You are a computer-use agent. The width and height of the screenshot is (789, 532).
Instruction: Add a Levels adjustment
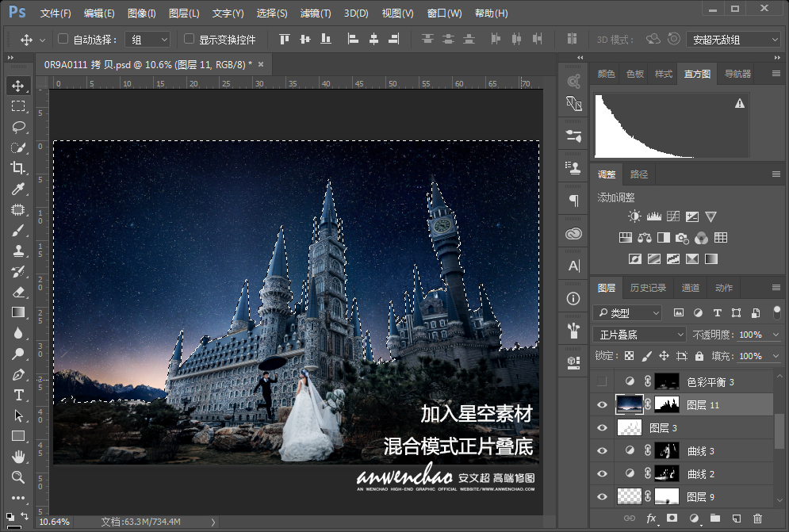[653, 216]
